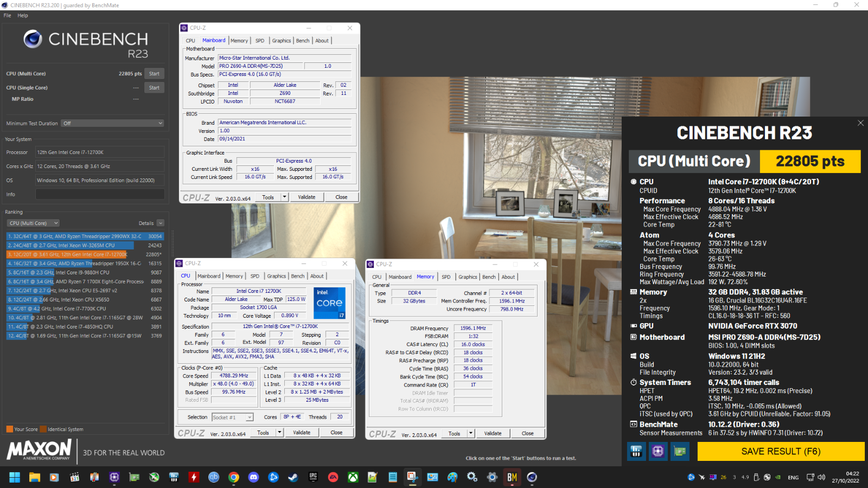Viewport: 868px width, 488px height.
Task: Open Discord from the taskbar
Action: (253, 477)
